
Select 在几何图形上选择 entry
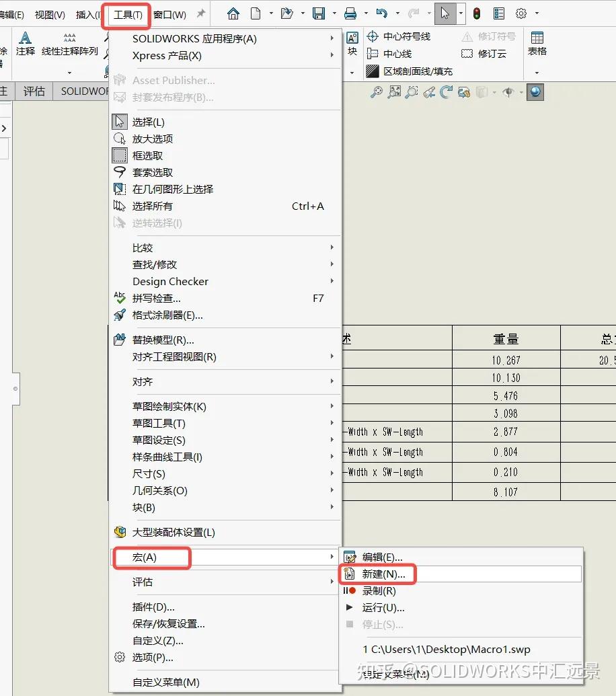226,189
